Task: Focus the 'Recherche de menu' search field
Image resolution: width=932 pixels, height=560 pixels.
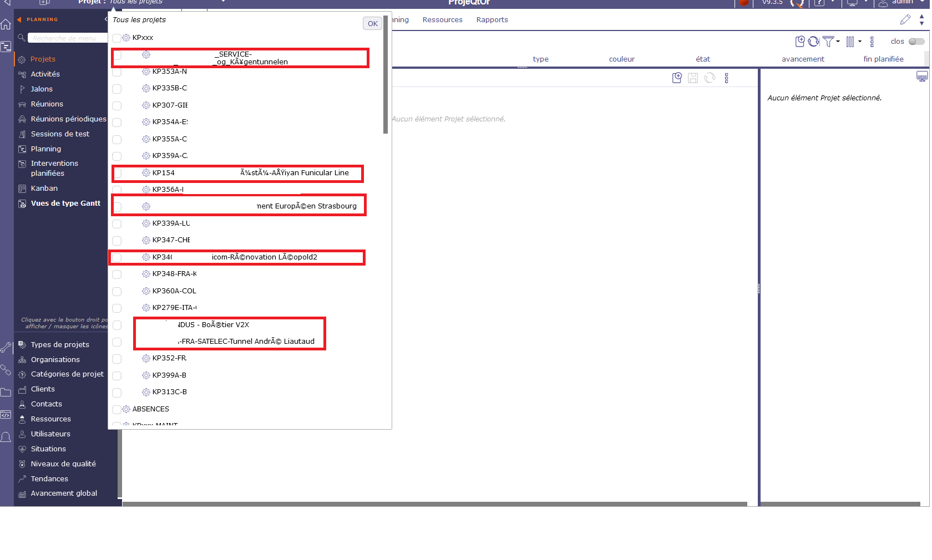Action: coord(67,38)
